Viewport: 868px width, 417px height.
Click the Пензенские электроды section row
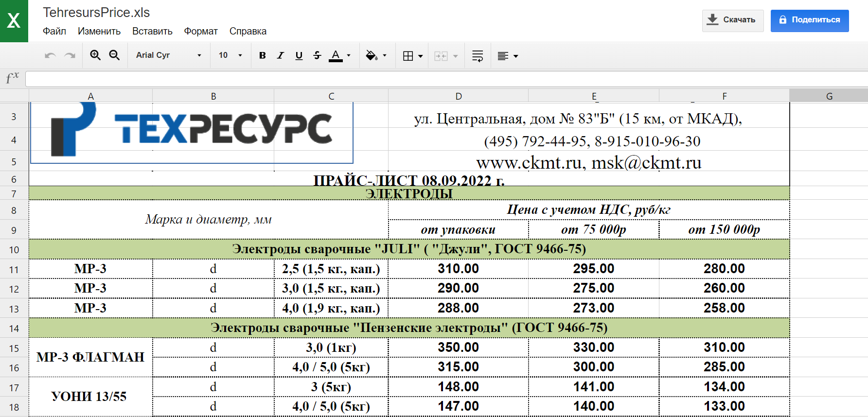click(409, 328)
